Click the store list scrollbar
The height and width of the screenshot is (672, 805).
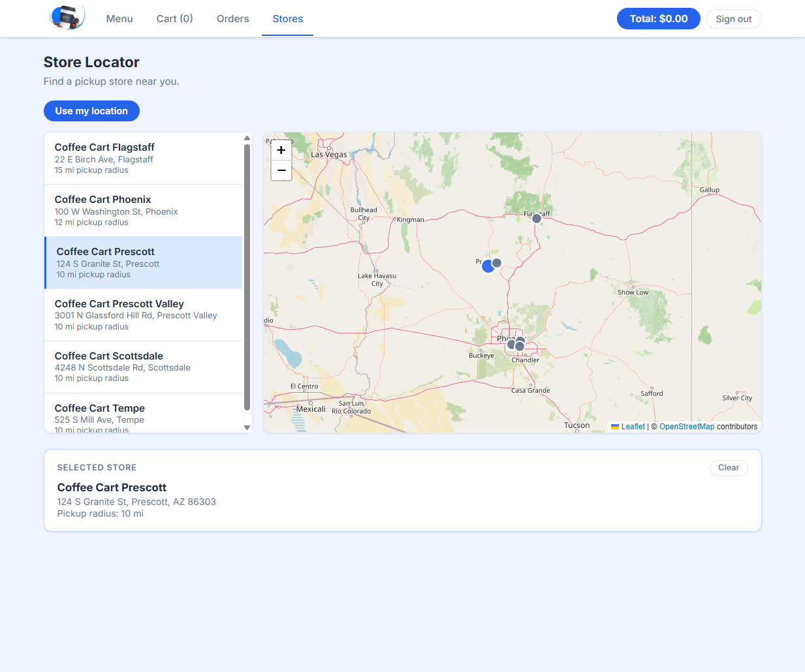(247, 281)
